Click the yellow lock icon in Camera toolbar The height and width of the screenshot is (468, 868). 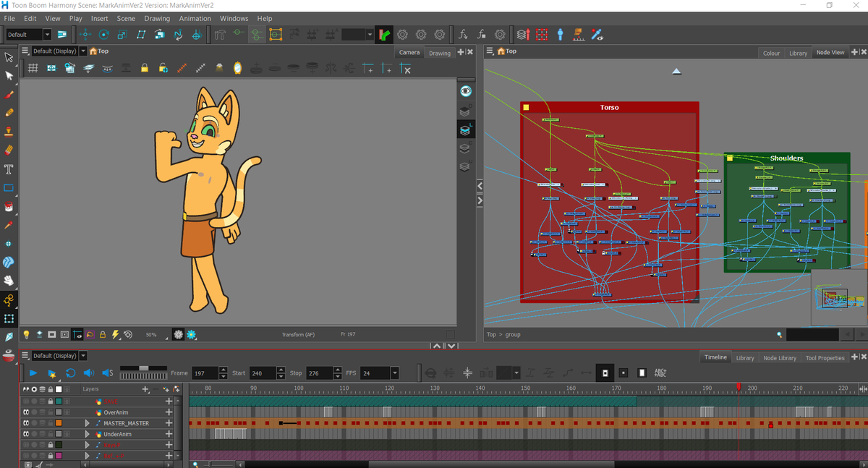click(x=145, y=68)
